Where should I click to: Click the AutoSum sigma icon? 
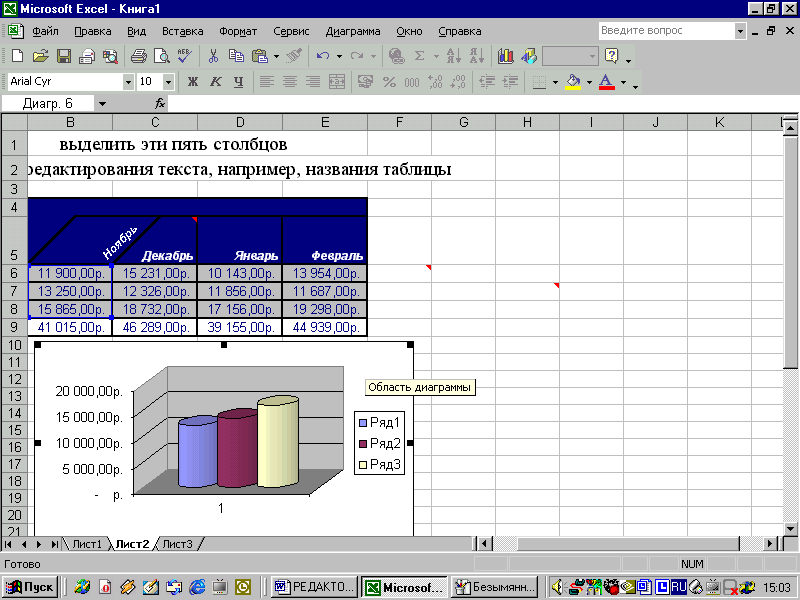[x=419, y=56]
